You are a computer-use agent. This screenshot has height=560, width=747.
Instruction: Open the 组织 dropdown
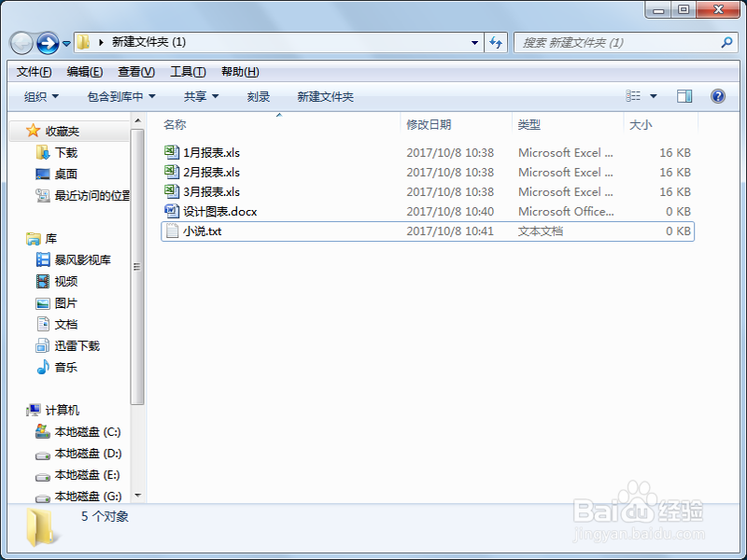41,97
